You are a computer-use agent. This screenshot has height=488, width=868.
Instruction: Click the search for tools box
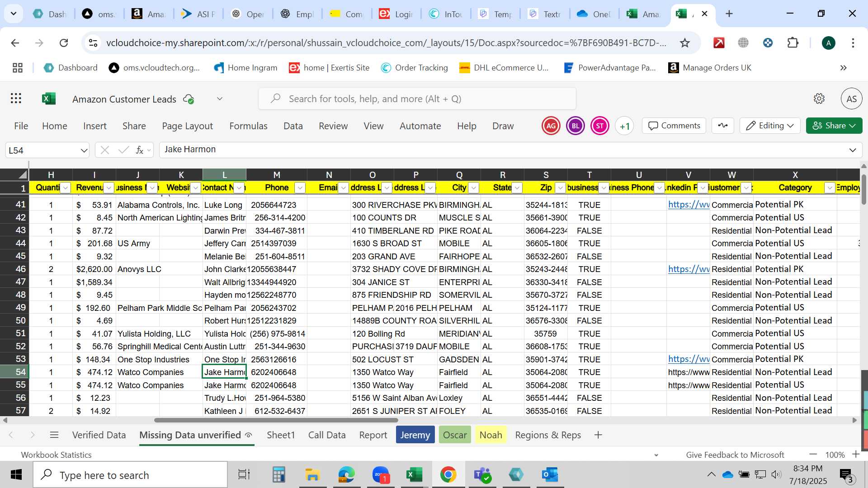tap(417, 99)
